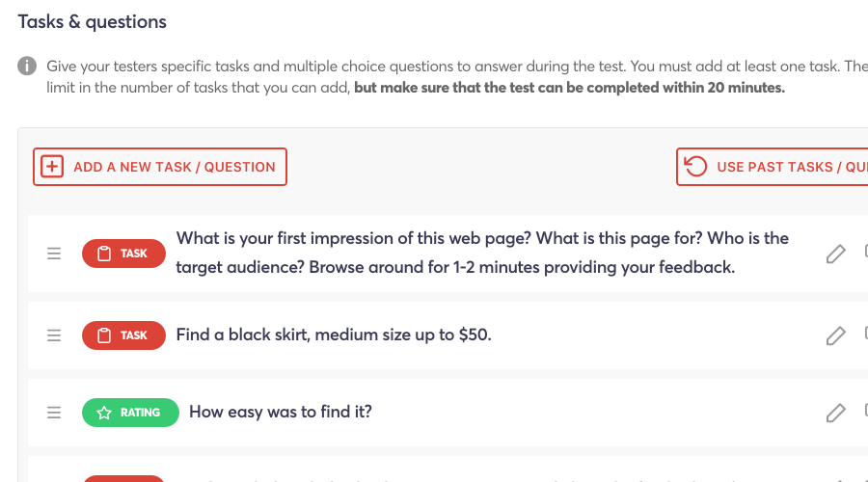Click the green RATING badge
The height and width of the screenshot is (482, 868).
tap(130, 413)
